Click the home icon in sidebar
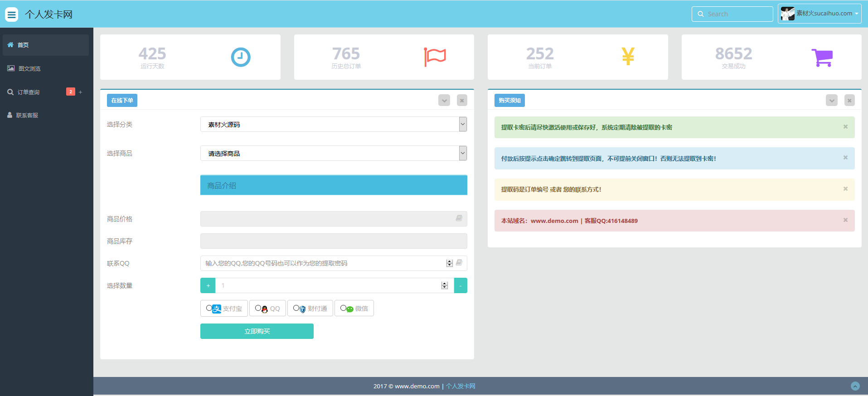Viewport: 868px width, 396px height. coord(10,45)
